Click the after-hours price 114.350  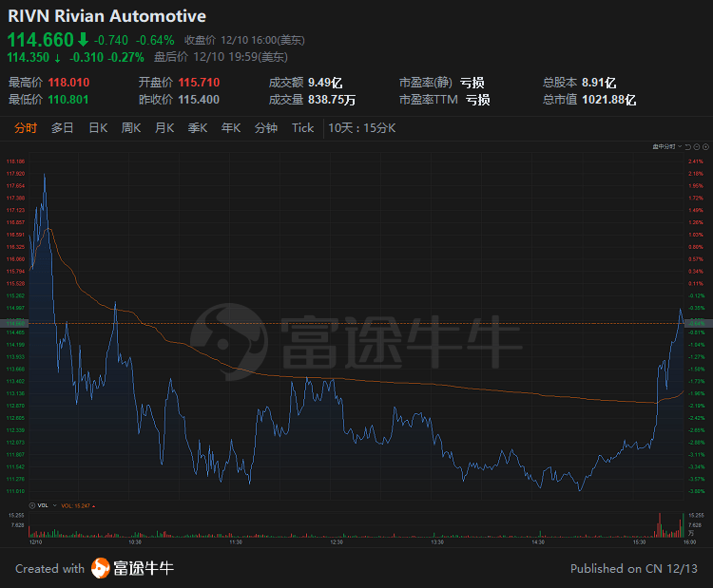pyautogui.click(x=29, y=57)
